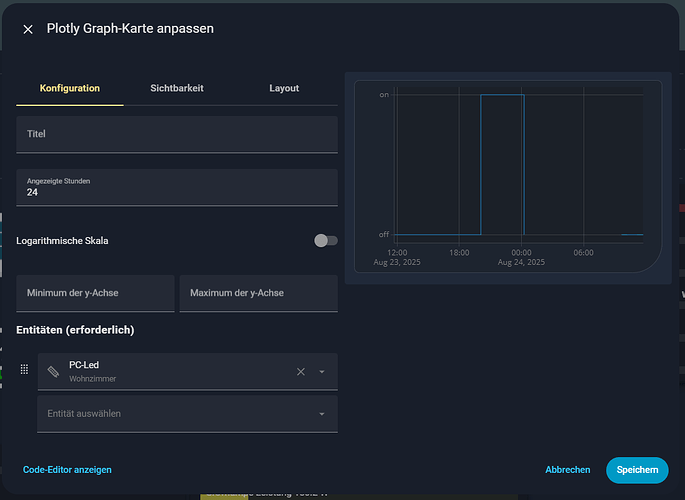
Task: Click the 'on' y-axis label in graph
Action: (x=384, y=95)
